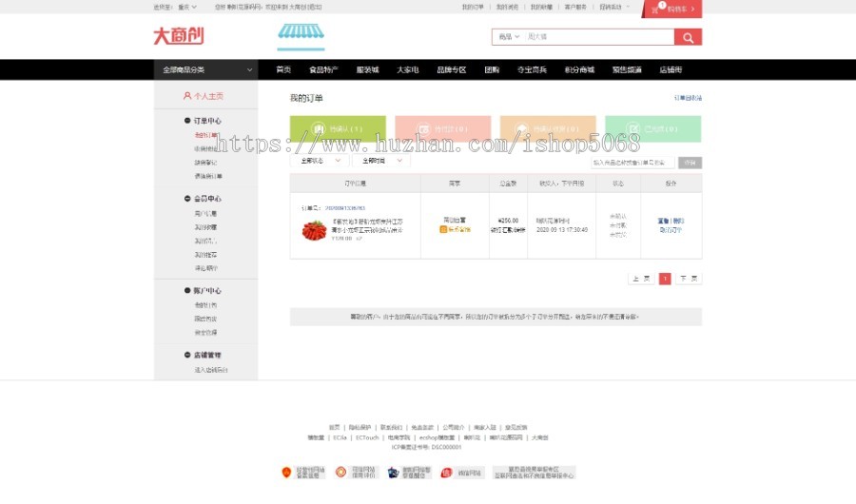
Task: Click the trusted-website circular badge in footer
Action: tap(356, 473)
